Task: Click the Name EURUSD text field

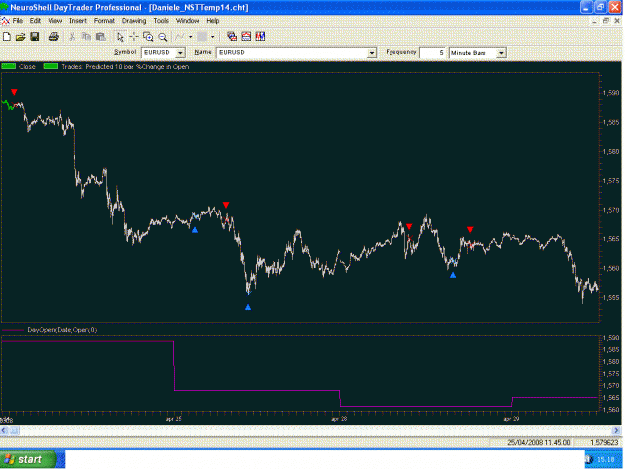Action: tap(292, 53)
